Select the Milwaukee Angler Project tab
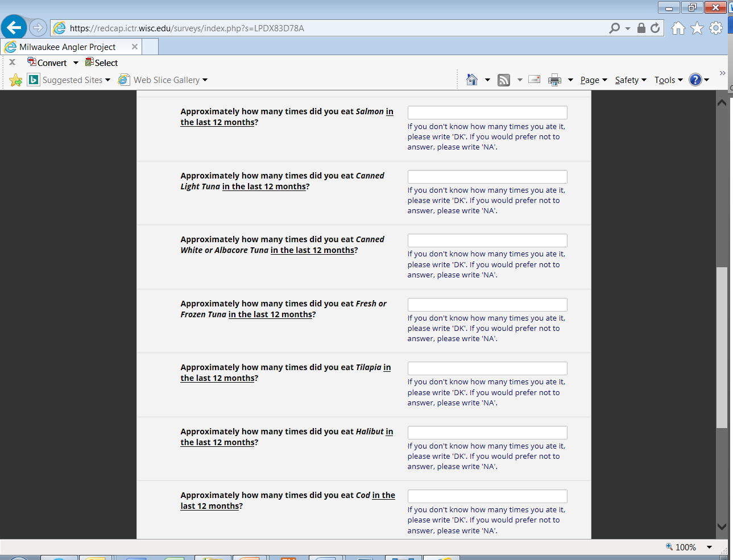733x560 pixels. pyautogui.click(x=71, y=47)
